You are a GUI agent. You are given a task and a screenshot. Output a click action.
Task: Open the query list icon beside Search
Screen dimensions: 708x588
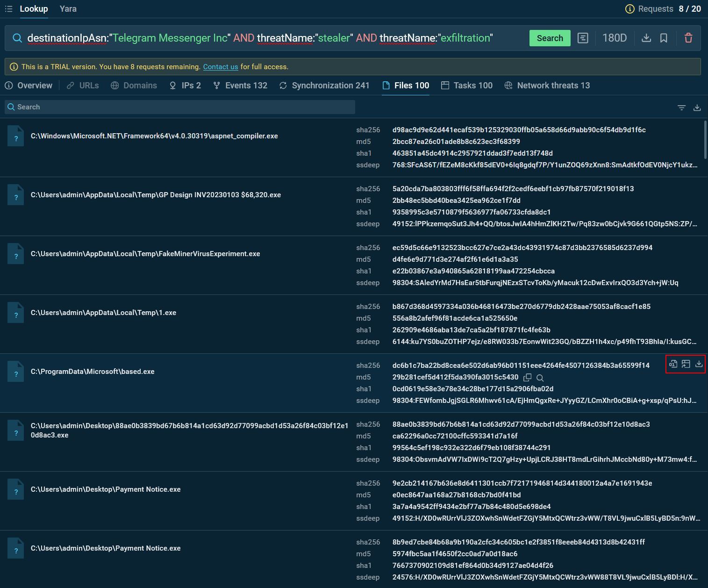tap(583, 38)
